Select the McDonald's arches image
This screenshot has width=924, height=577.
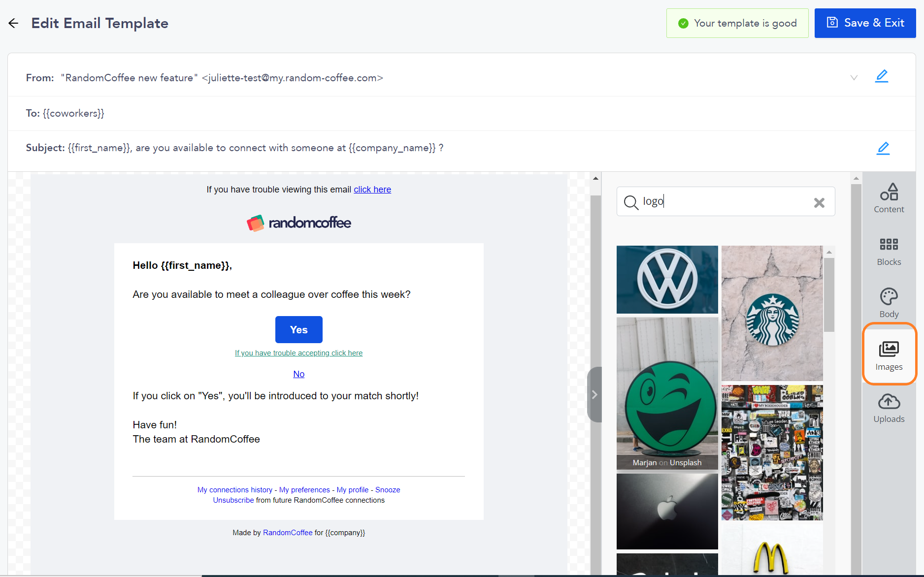click(772, 550)
